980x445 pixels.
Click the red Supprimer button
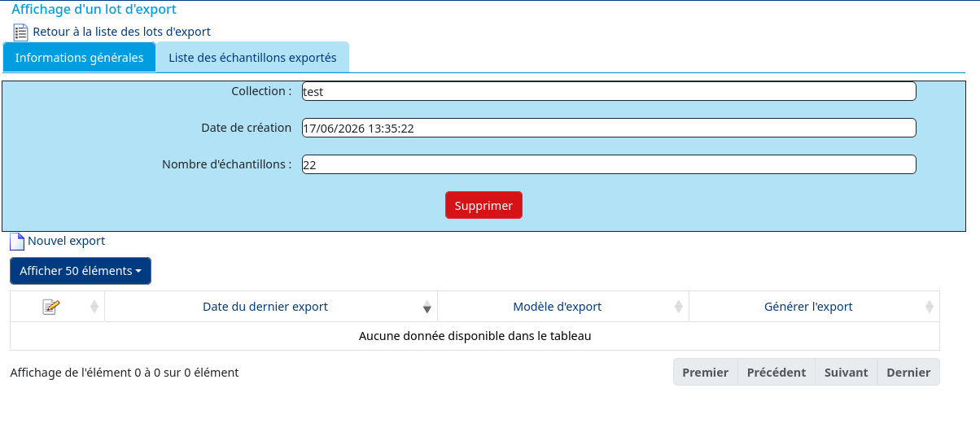[483, 206]
